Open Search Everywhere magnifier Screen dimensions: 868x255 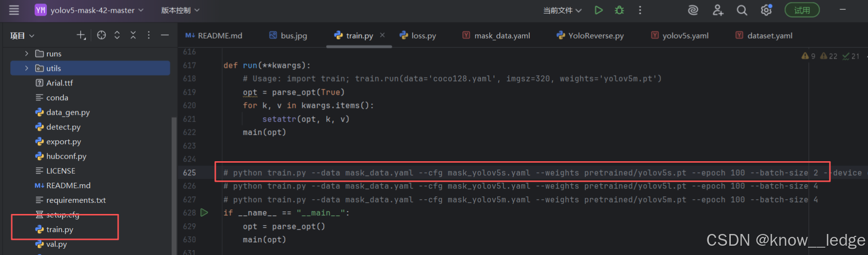742,10
